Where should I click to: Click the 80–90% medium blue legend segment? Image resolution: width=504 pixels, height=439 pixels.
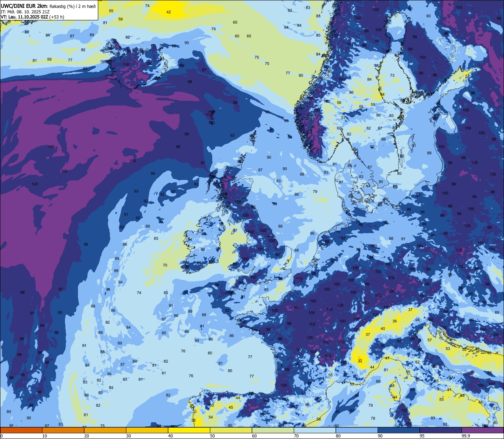click(x=357, y=430)
